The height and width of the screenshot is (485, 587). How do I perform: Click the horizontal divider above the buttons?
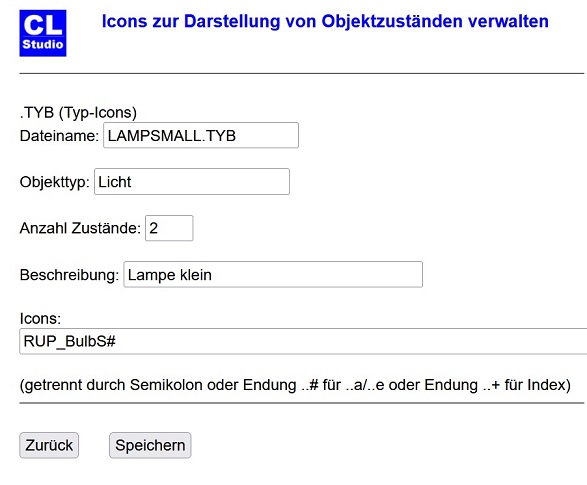pyautogui.click(x=302, y=403)
